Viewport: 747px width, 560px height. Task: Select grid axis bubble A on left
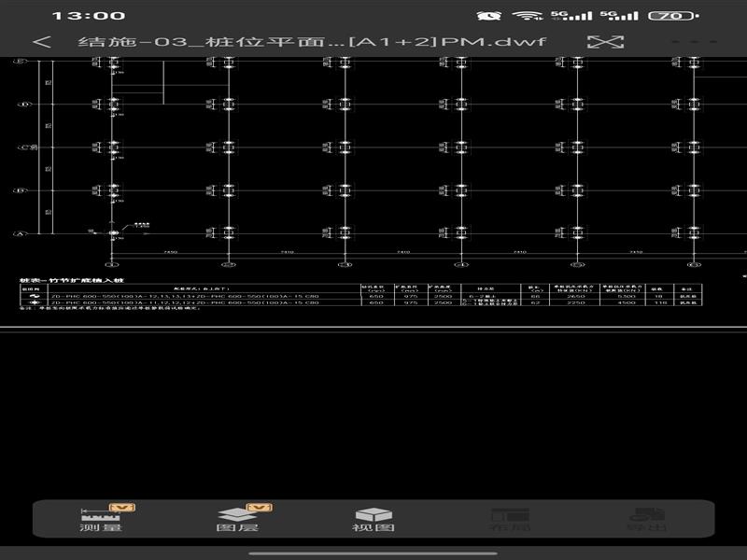pyautogui.click(x=19, y=234)
